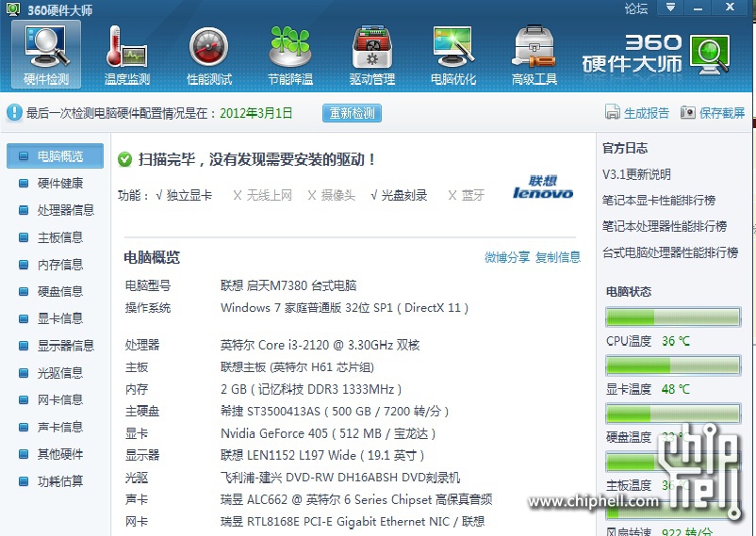Open 高级工具 advanced toolbox
756x536 pixels.
coord(534,54)
